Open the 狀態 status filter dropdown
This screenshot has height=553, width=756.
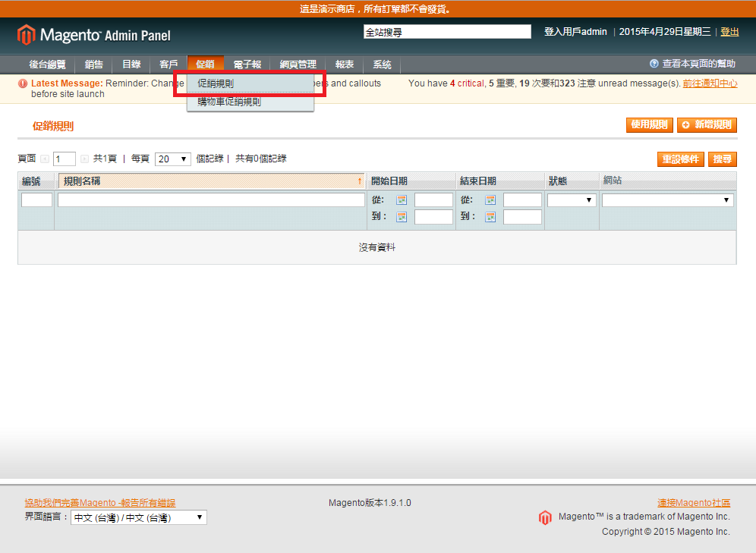tap(571, 200)
